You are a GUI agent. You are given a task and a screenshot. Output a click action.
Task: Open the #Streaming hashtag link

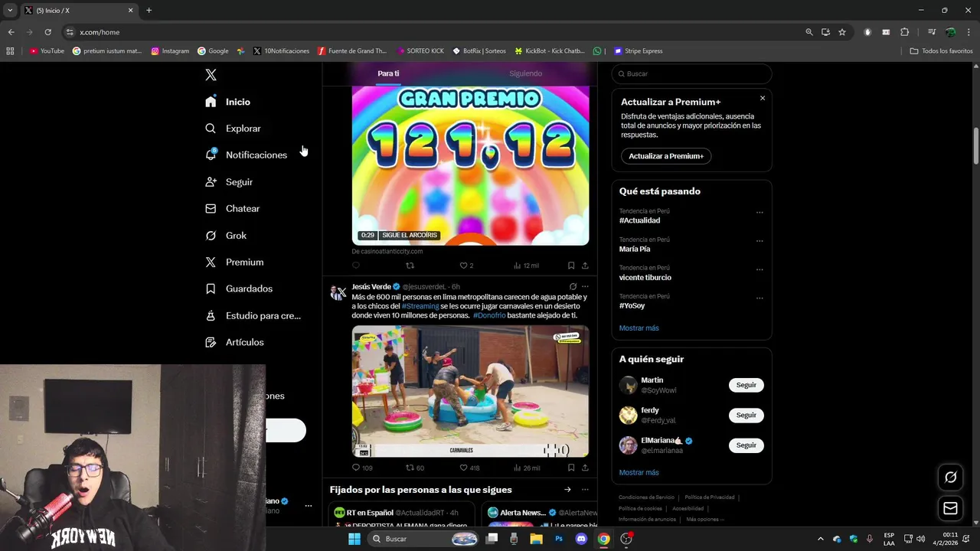pyautogui.click(x=420, y=306)
